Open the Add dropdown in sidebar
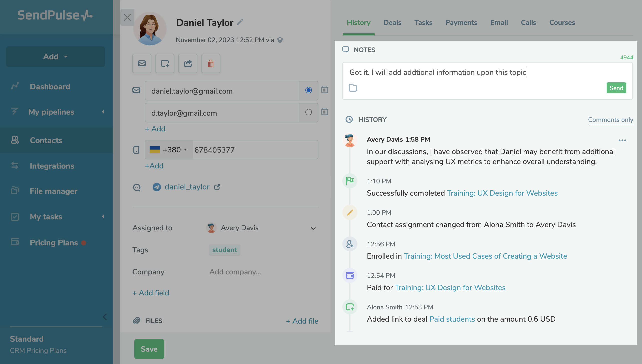642x364 pixels. (55, 57)
